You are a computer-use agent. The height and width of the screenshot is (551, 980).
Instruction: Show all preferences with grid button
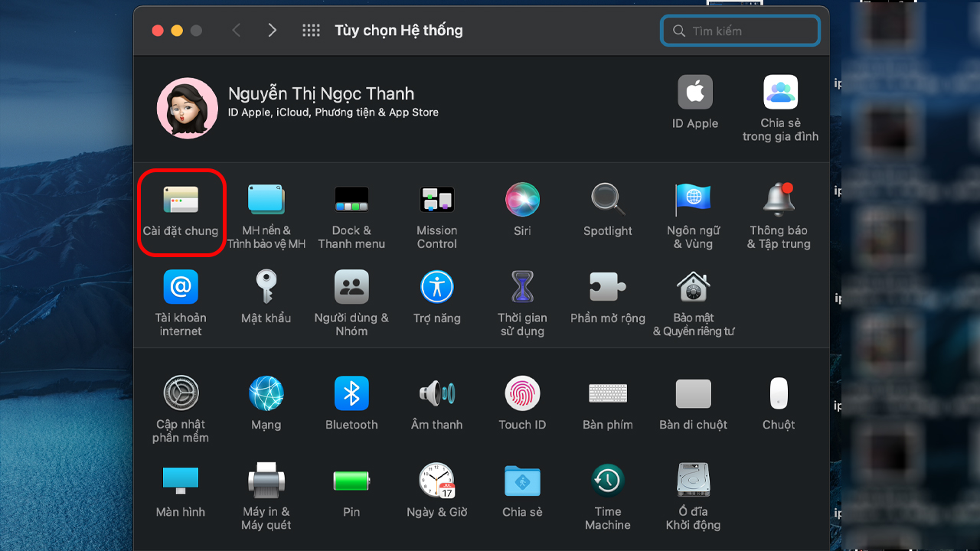pos(311,31)
